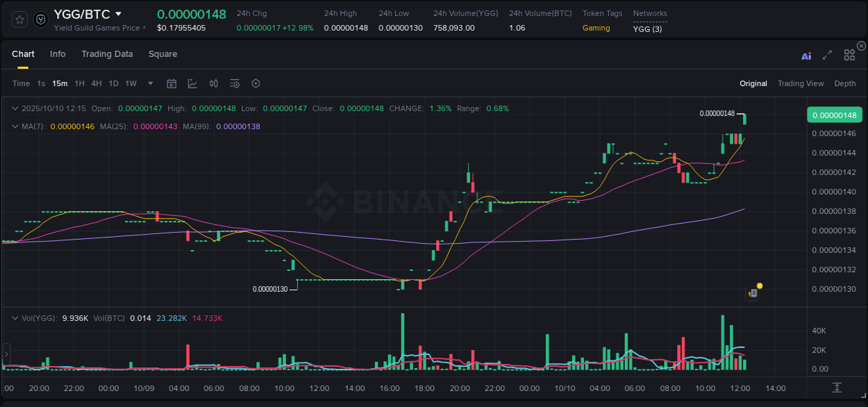Collapse the Vol(YGG) indicator row chevron
Screen dimensions: 868x407
click(x=15, y=318)
